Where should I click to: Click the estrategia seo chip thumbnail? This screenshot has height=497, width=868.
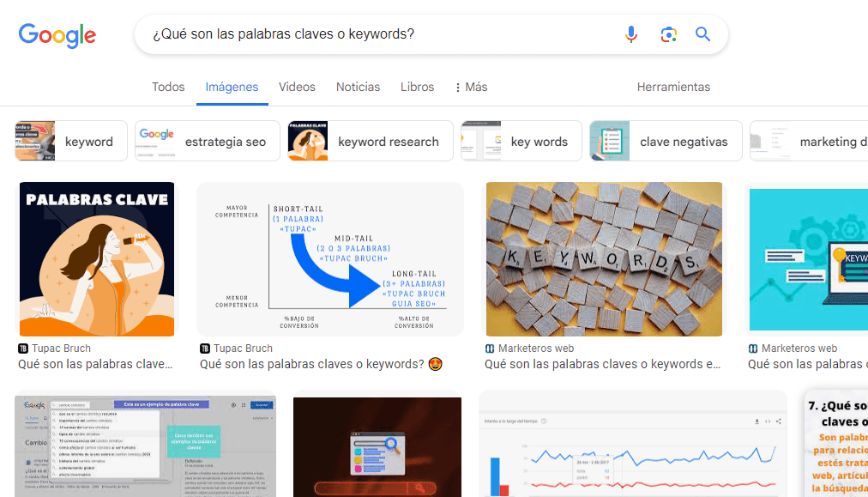pos(154,140)
